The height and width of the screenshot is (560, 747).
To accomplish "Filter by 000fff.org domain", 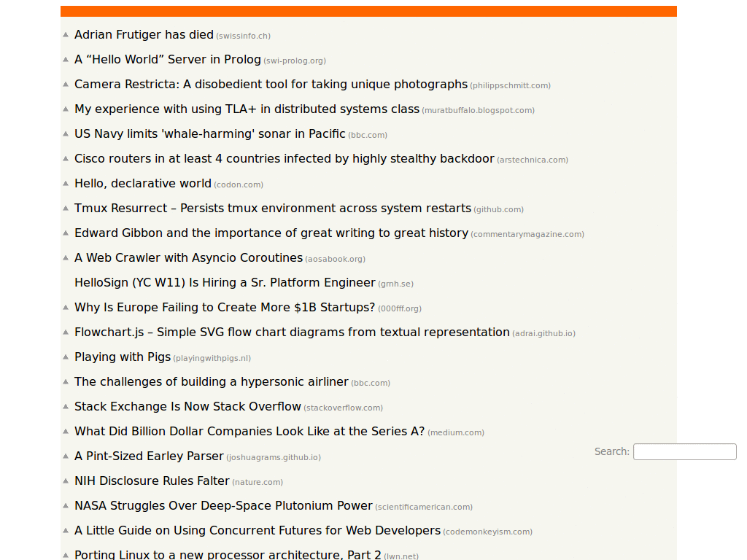I will [400, 308].
